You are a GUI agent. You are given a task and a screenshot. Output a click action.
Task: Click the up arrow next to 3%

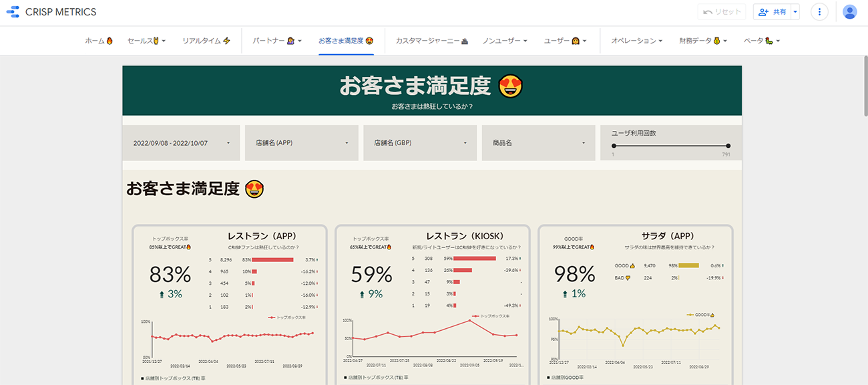(x=160, y=294)
